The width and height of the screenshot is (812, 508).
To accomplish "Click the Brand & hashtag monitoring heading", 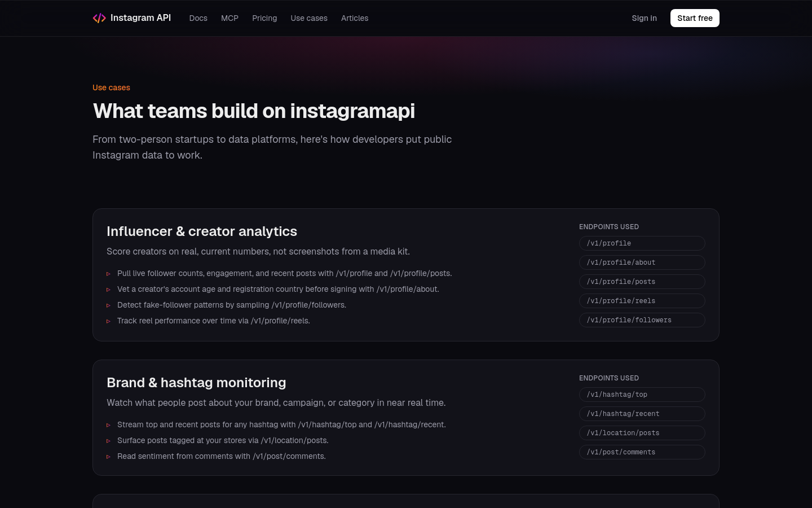I will pyautogui.click(x=196, y=383).
